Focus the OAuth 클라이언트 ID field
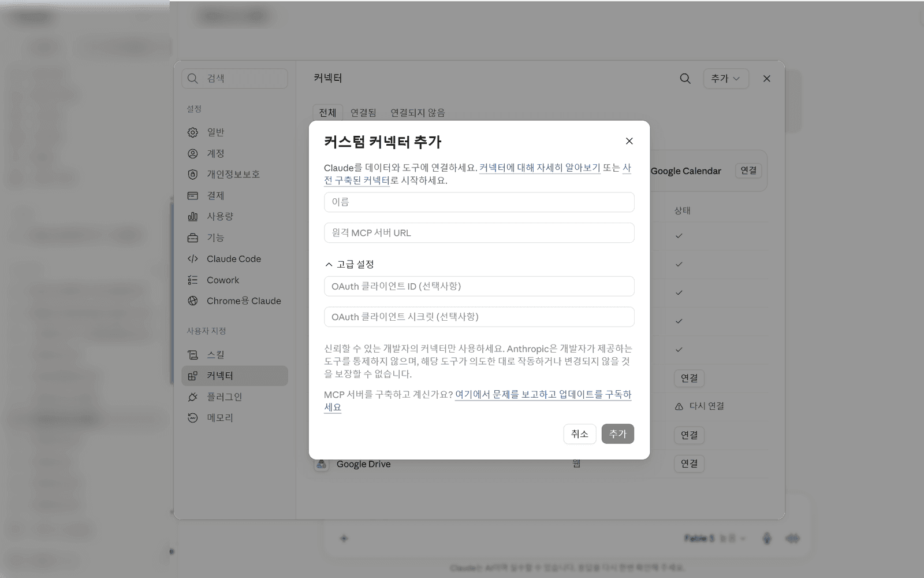This screenshot has height=578, width=924. click(479, 286)
